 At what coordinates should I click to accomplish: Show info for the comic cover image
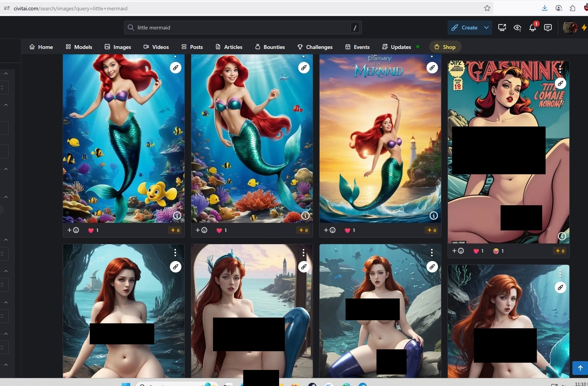click(562, 236)
